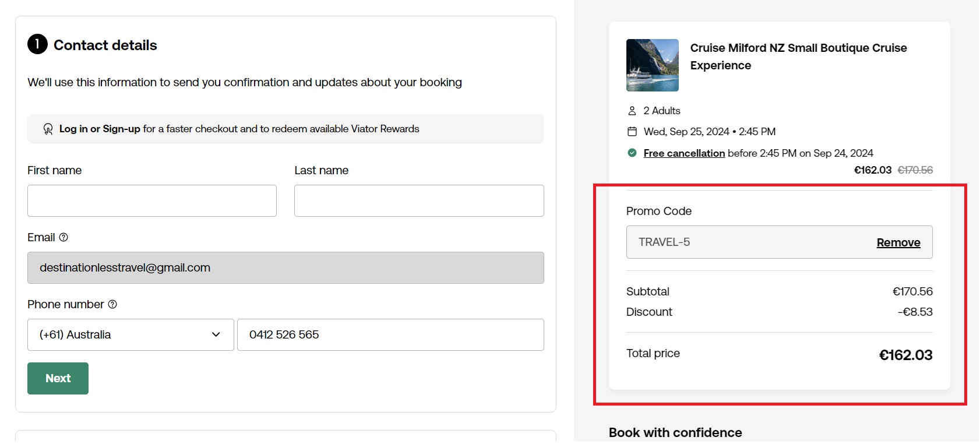Click inside the Last name field
The image size is (980, 444).
[418, 200]
